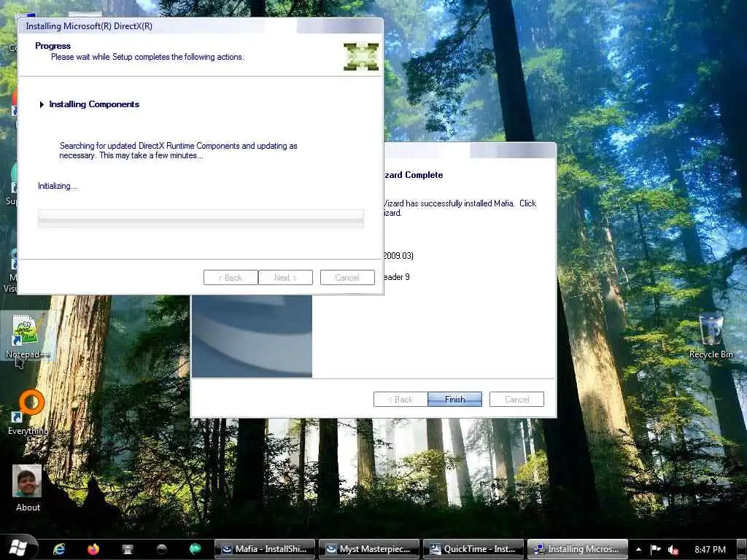The image size is (747, 560).
Task: Launch Firefox from the taskbar
Action: 93,549
